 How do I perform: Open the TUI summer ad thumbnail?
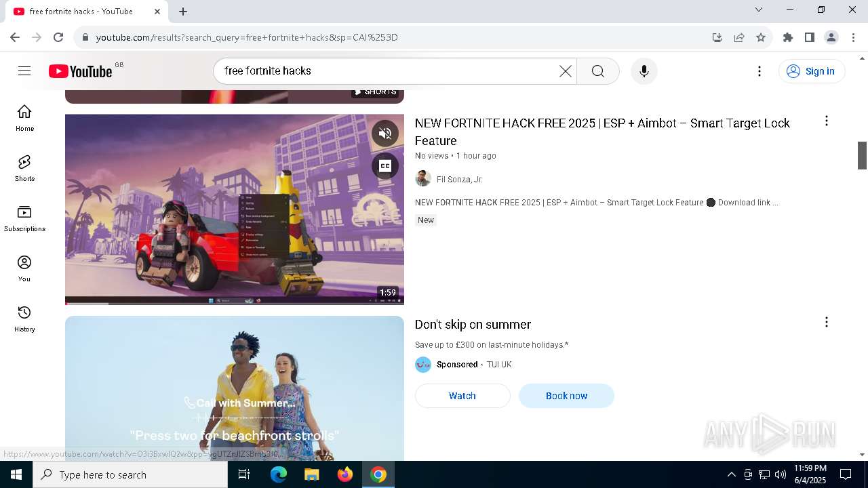point(235,388)
